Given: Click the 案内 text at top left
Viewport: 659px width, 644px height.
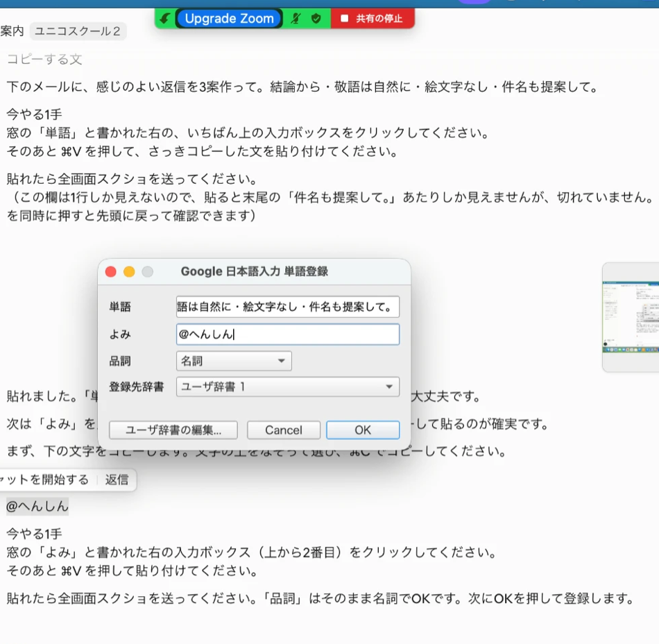Looking at the screenshot, I should point(12,31).
